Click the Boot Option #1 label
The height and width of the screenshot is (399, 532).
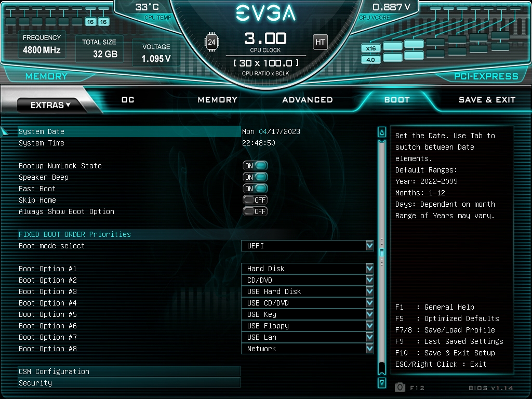point(47,269)
